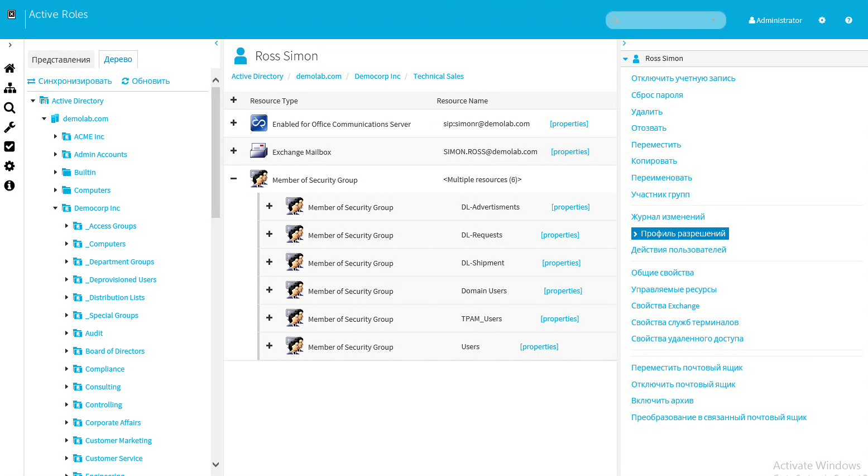This screenshot has height=476, width=868.
Task: Open the Home icon in left sidebar
Action: [9, 68]
